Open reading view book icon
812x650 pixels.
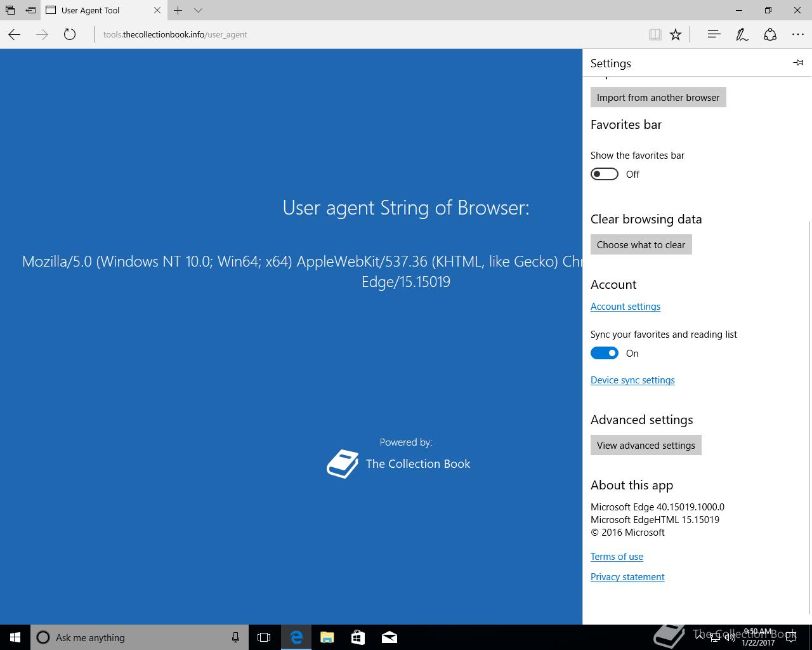coord(655,34)
